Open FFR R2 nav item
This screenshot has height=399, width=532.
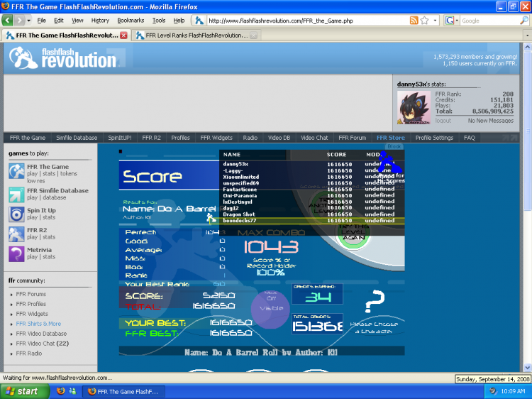click(151, 138)
